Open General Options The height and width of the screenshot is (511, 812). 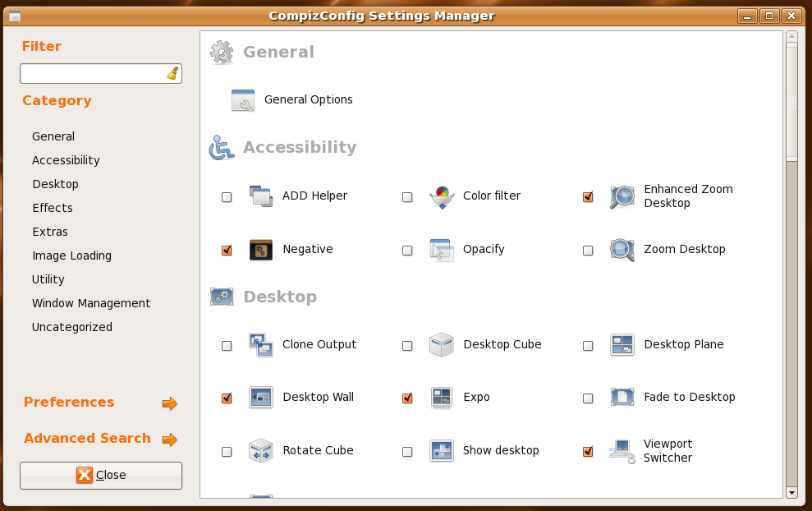[308, 99]
